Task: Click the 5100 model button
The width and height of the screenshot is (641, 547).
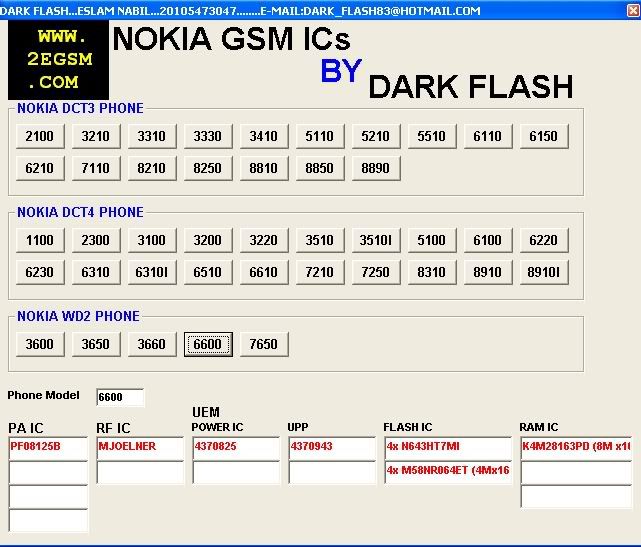Action: 432,240
